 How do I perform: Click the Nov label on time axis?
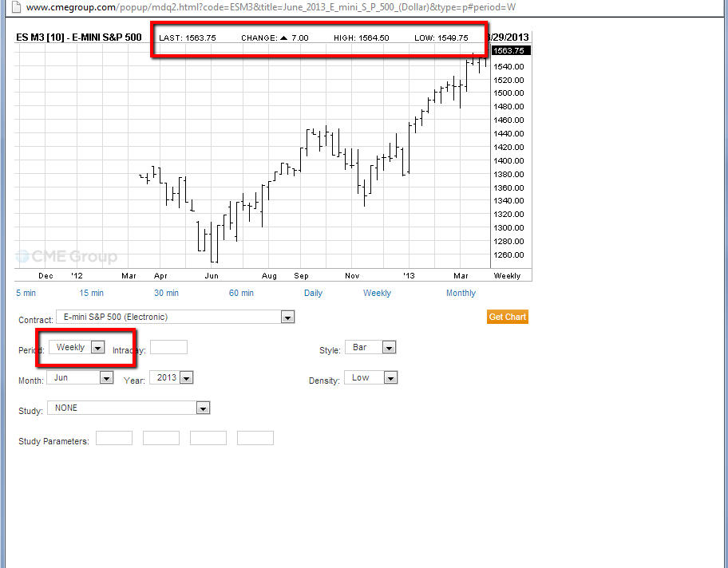pyautogui.click(x=352, y=276)
